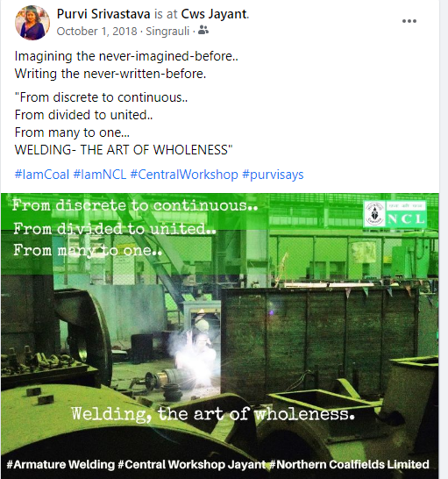
Task: Click '#Armature Welding' text on the photo
Action: coord(60,464)
